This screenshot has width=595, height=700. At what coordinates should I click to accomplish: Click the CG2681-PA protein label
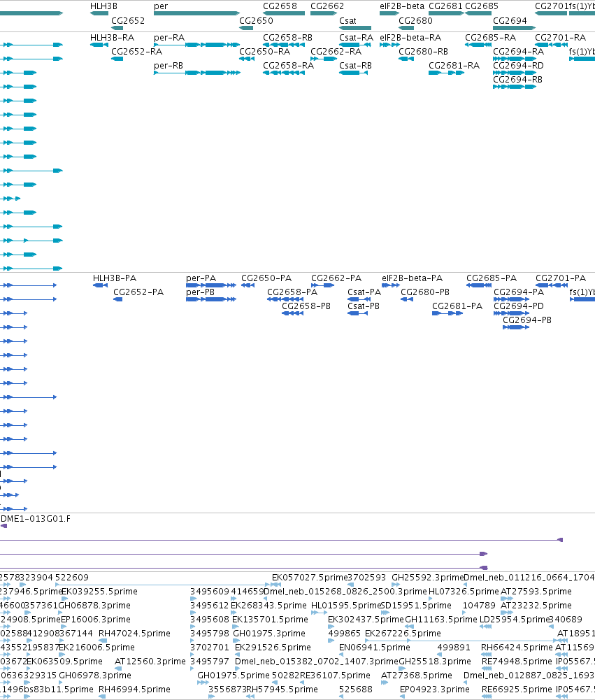point(457,306)
